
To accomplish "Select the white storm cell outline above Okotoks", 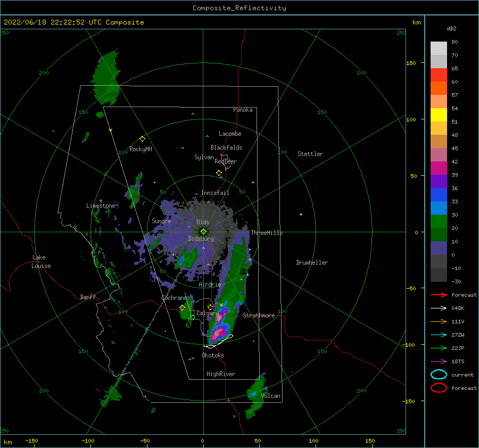I will (x=218, y=342).
